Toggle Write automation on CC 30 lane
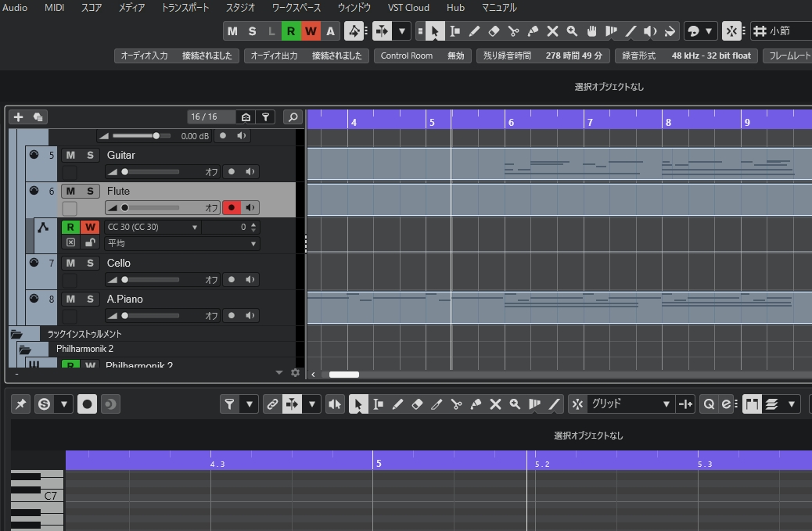Viewport: 812px width, 531px height. pyautogui.click(x=90, y=228)
